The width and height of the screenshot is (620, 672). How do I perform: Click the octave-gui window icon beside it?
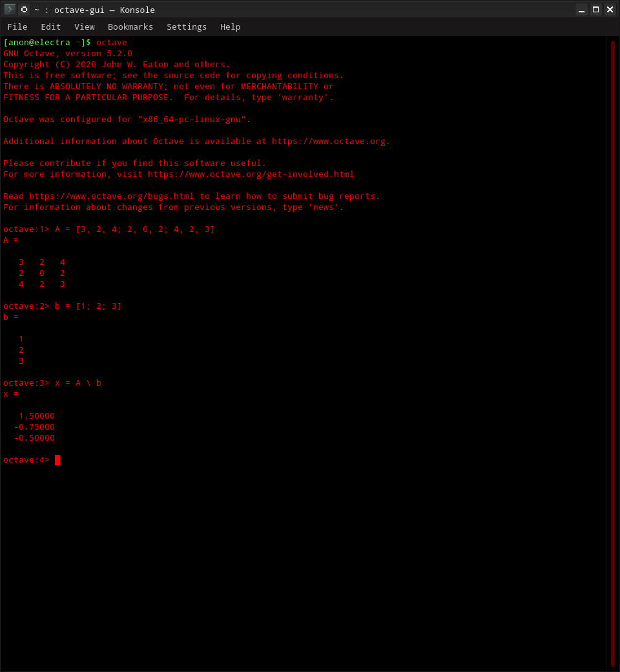coord(23,9)
